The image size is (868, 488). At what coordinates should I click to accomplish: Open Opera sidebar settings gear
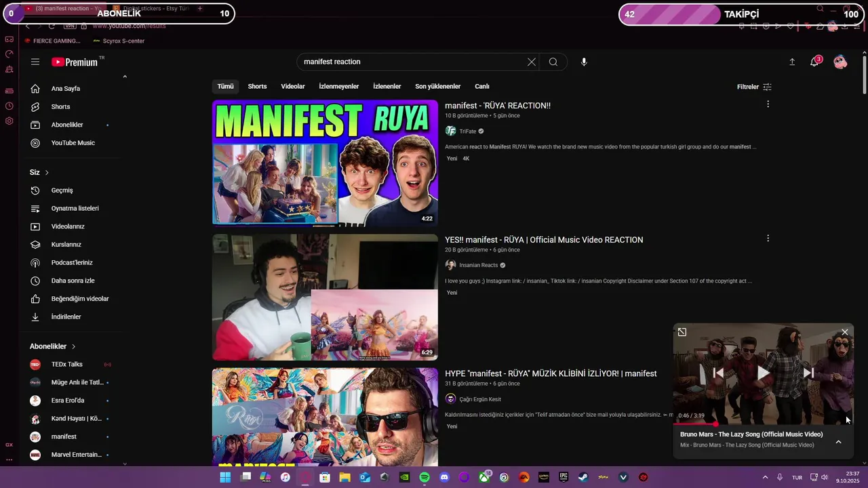[x=9, y=121]
